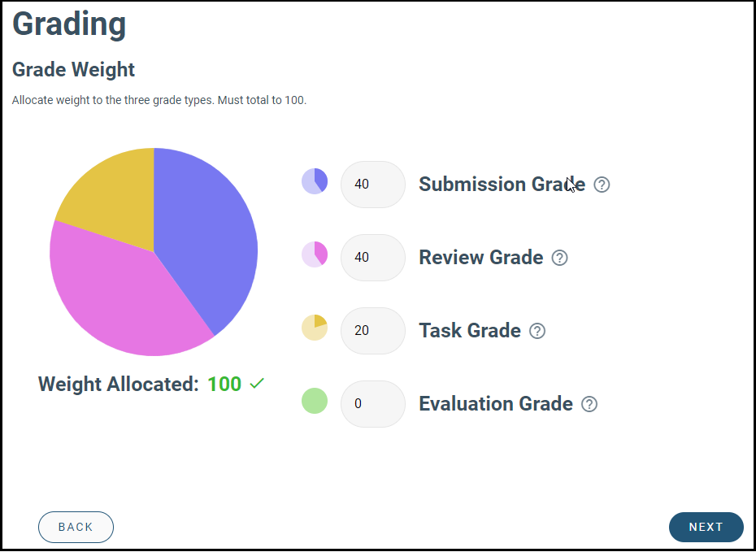The image size is (756, 552).
Task: Click the Submission Grade label text
Action: 502,185
